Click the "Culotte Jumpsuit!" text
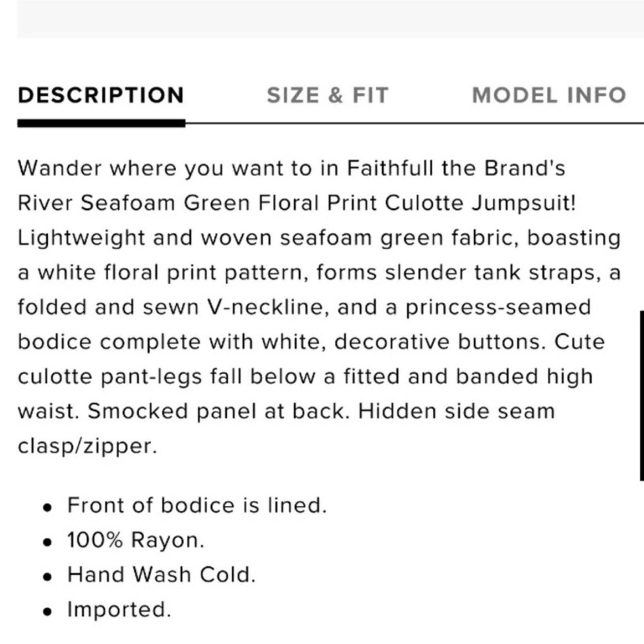The width and height of the screenshot is (644, 644). [x=480, y=203]
